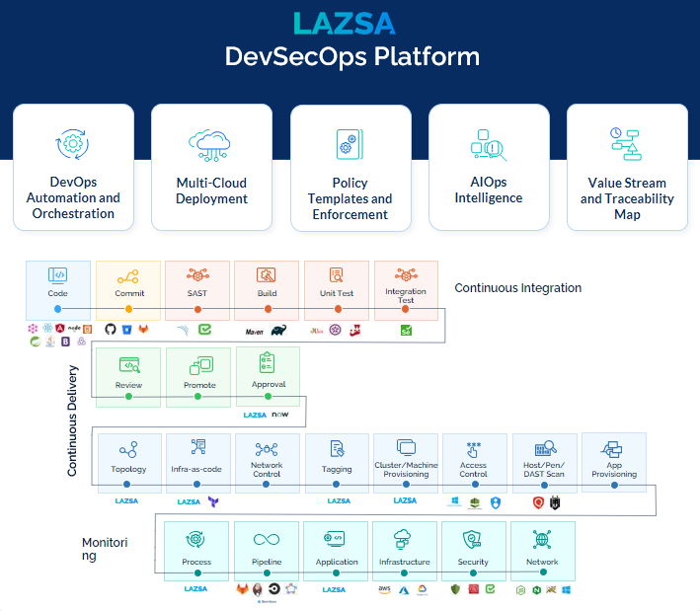Viewport: 700px width, 611px height.
Task: Click the yellow dot on Commit stage
Action: click(128, 309)
